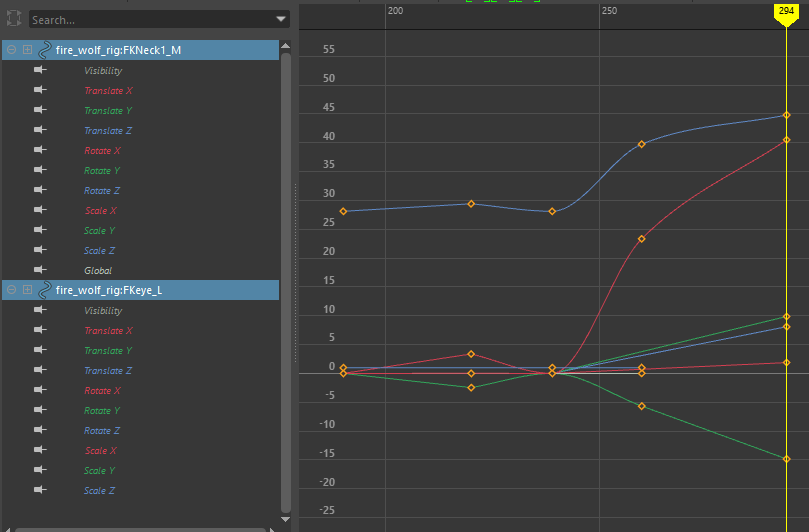
Task: Click channel icon for FKeye_L Rotate Y
Action: tap(40, 410)
